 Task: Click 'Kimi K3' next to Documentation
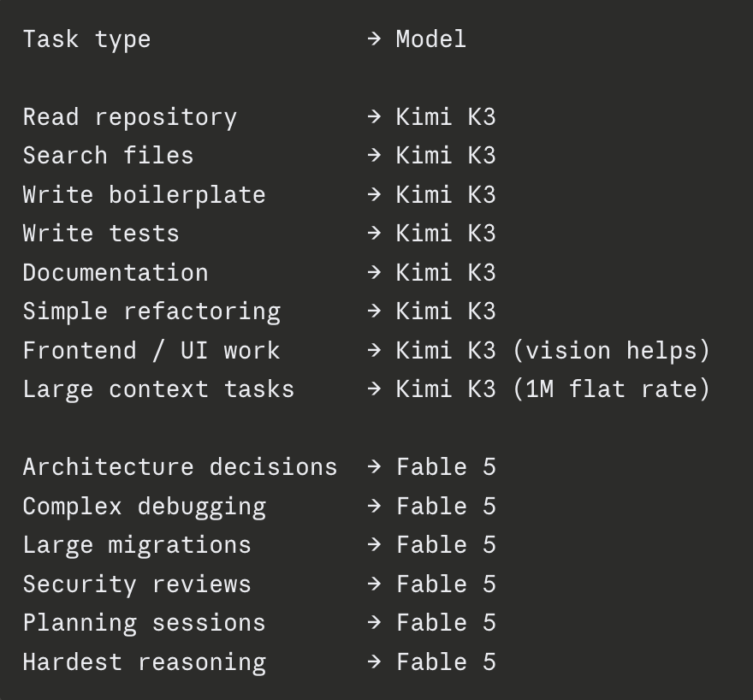446,273
